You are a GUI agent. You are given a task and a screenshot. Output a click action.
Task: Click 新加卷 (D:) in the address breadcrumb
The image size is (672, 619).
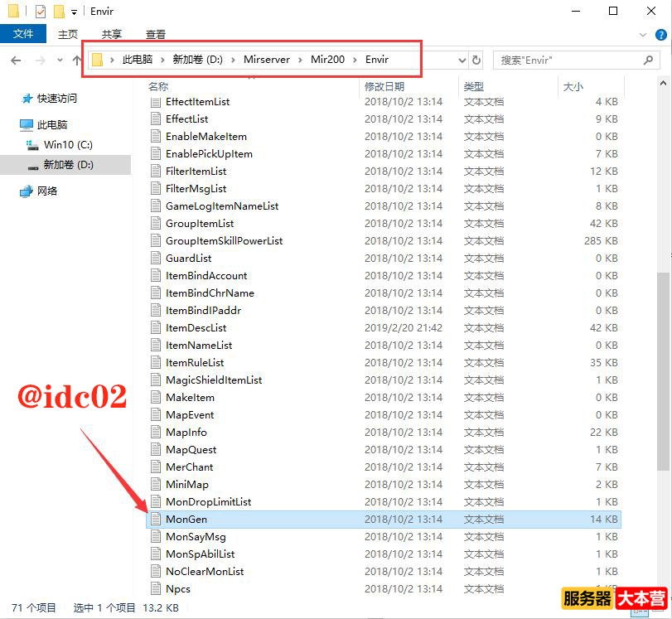(197, 60)
